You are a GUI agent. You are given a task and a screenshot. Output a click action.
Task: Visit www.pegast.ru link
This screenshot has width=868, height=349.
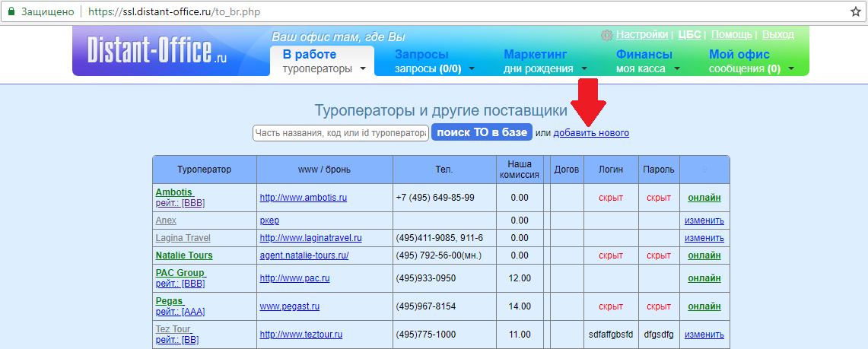coord(290,306)
